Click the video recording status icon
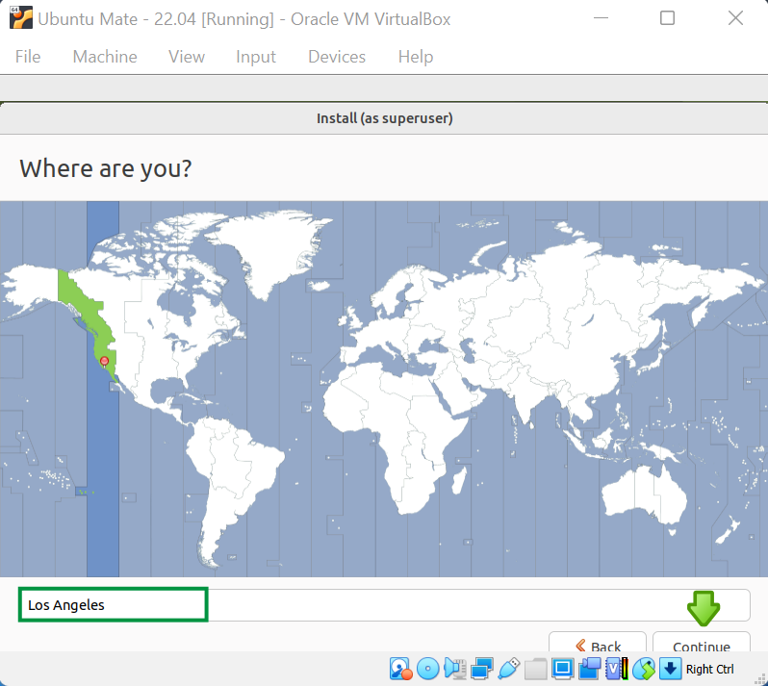Viewport: 768px width, 686px height. (x=589, y=669)
